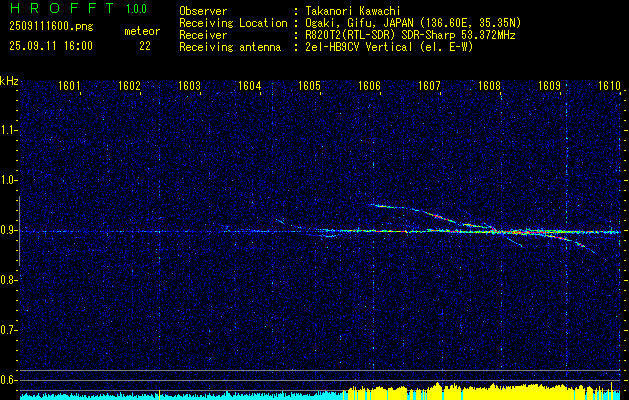This screenshot has height=400, width=629.
Task: Click the filename 2509111600.png
Action: tap(51, 27)
